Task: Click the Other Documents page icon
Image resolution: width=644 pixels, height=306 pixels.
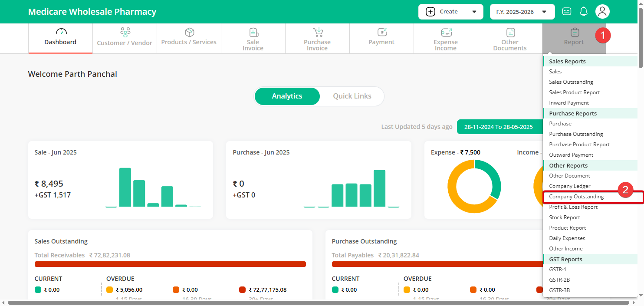Action: [511, 32]
